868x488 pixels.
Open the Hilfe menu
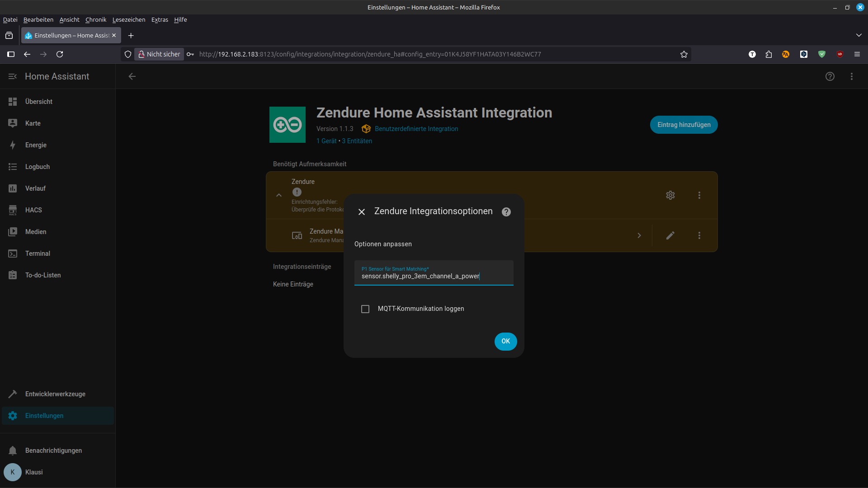180,19
